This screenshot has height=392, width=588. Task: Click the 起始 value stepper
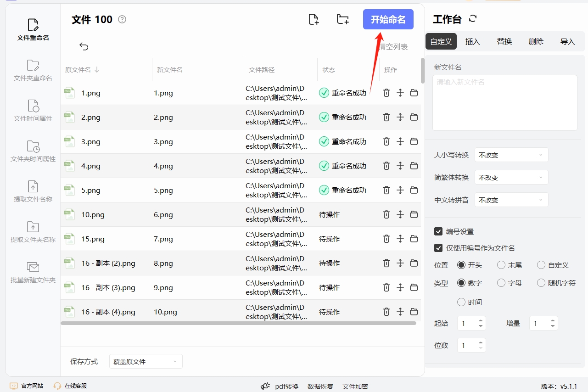(x=471, y=323)
